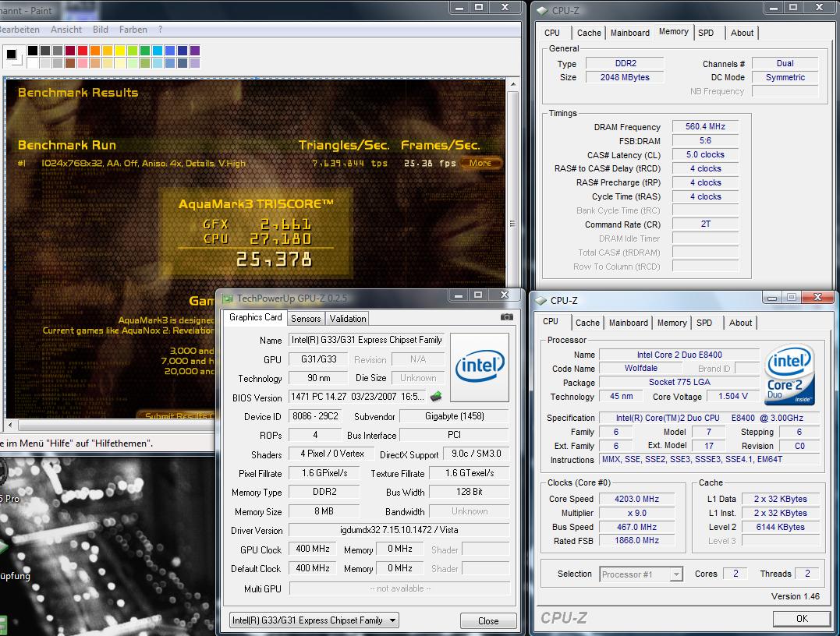Open the Bearbeiten menu in Paint
This screenshot has width=840, height=636.
(19, 30)
